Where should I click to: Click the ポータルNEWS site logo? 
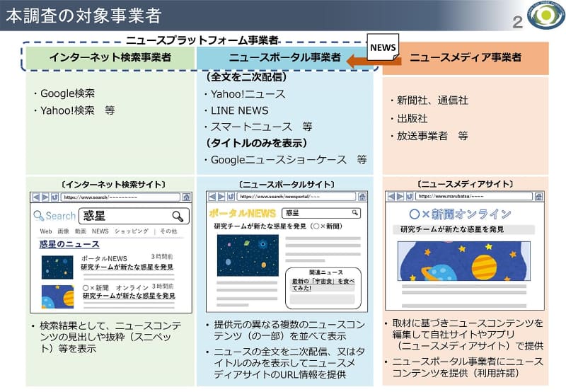pyautogui.click(x=243, y=213)
